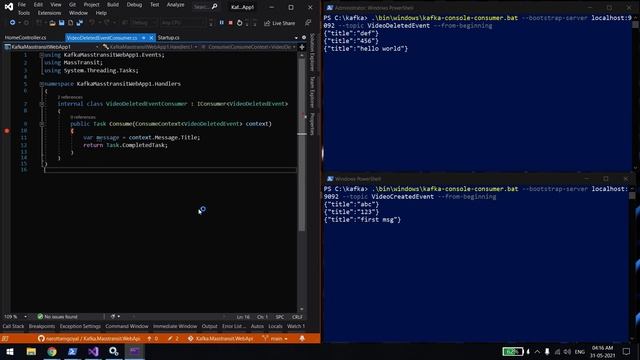Switch to PowerShell via taskbar icon

click(73, 351)
